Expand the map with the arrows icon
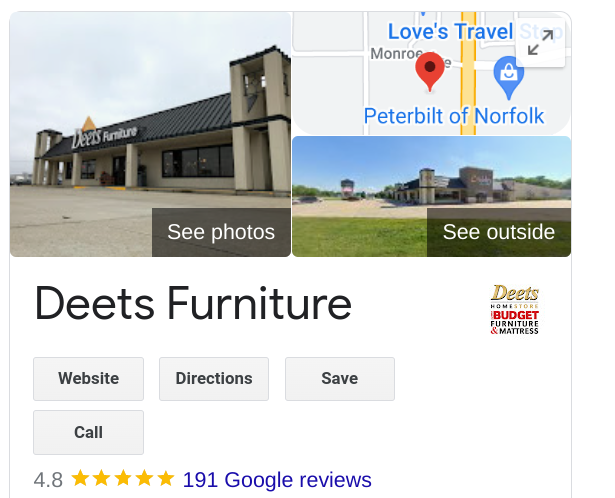The width and height of the screenshot is (615, 498). [540, 42]
